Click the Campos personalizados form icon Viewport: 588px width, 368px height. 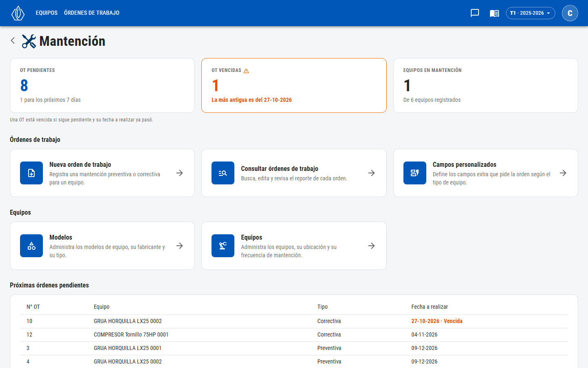(x=415, y=173)
